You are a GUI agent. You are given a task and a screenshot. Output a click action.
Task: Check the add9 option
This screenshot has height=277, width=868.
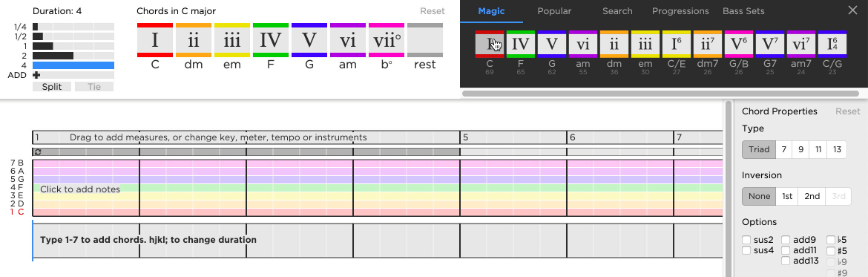click(786, 240)
